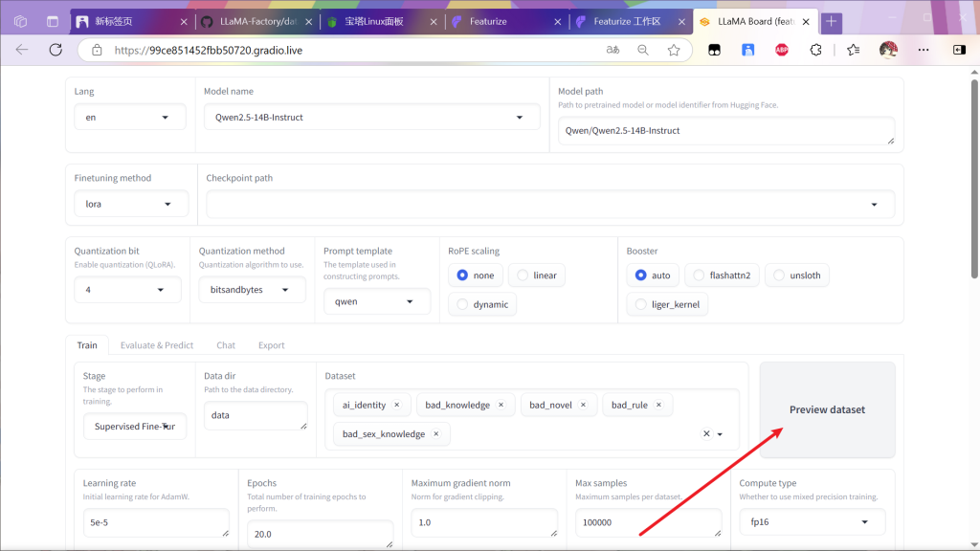Open a new tab with plus button
980x551 pixels.
click(x=832, y=22)
